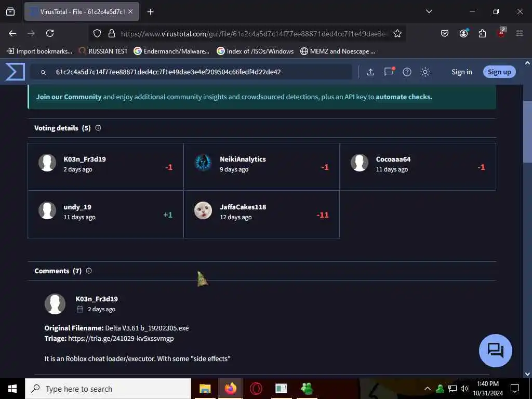Viewport: 532px width, 399px height.
Task: Click the K03n_Fr3d19 comment author avatar
Action: tap(55, 304)
